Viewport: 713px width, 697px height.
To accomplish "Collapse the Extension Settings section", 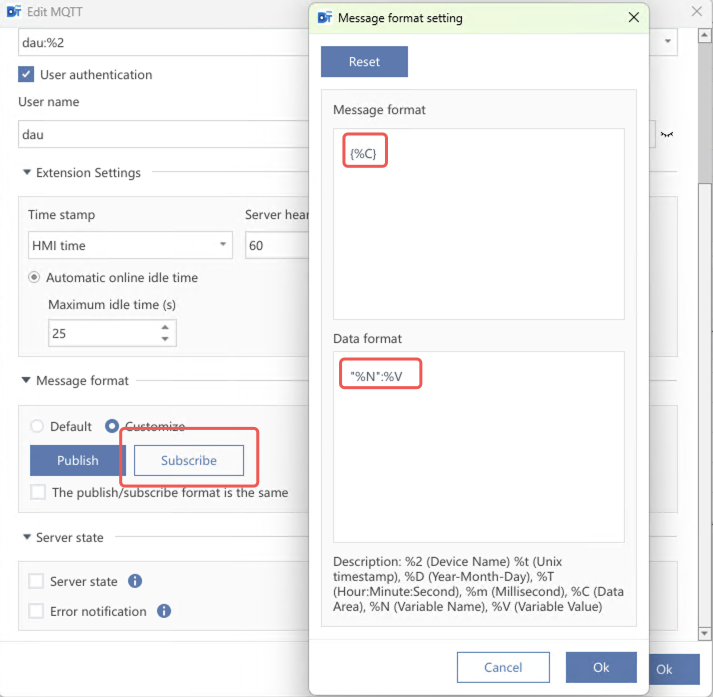I will (26, 173).
